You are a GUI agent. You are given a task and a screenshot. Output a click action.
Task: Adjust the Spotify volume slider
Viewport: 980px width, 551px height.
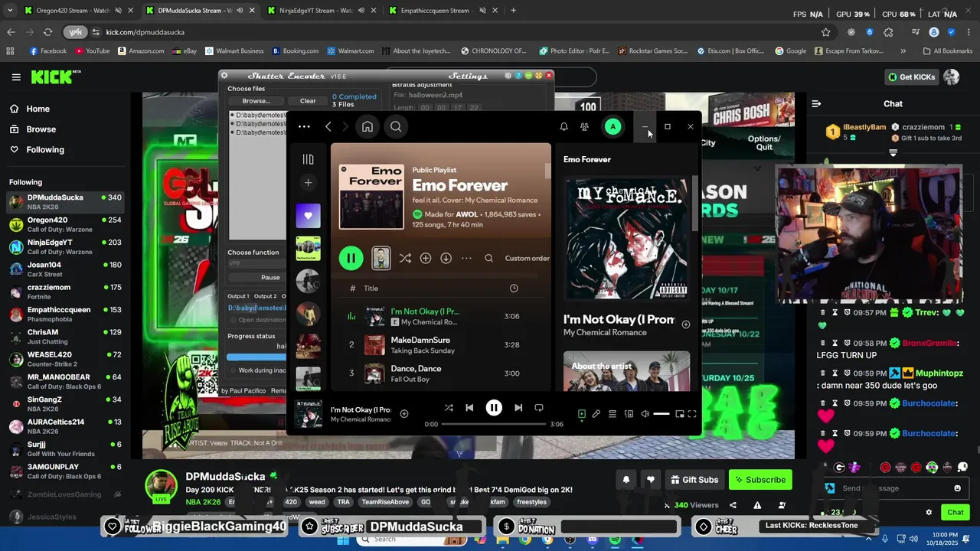661,414
